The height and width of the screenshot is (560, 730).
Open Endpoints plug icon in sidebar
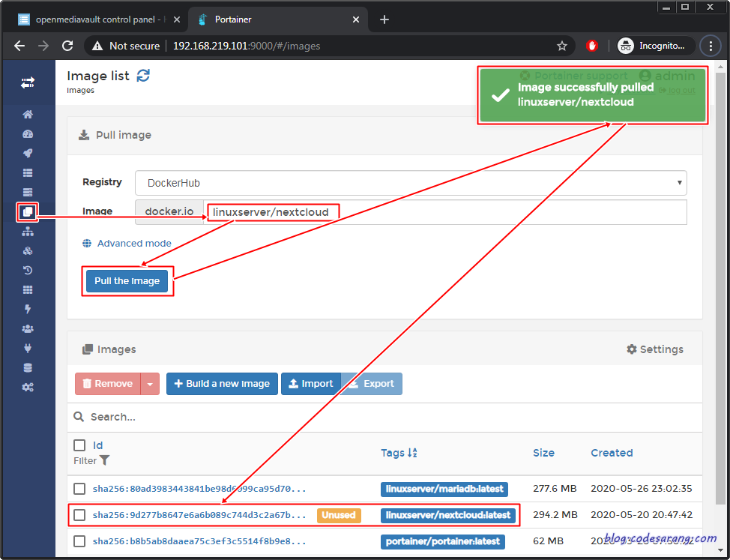(28, 348)
